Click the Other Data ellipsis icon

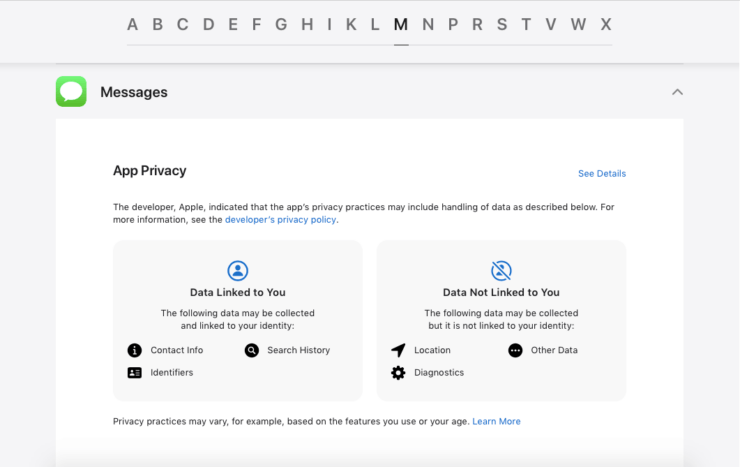click(x=515, y=350)
